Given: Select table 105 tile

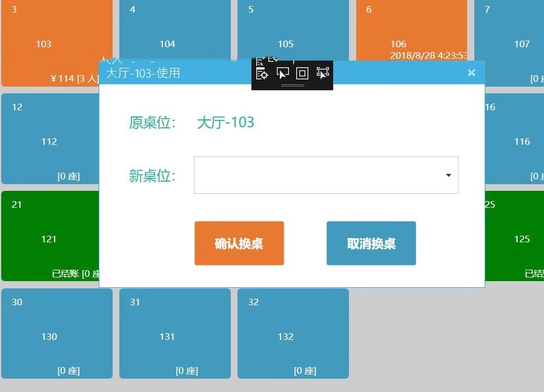Looking at the screenshot, I should point(293,30).
